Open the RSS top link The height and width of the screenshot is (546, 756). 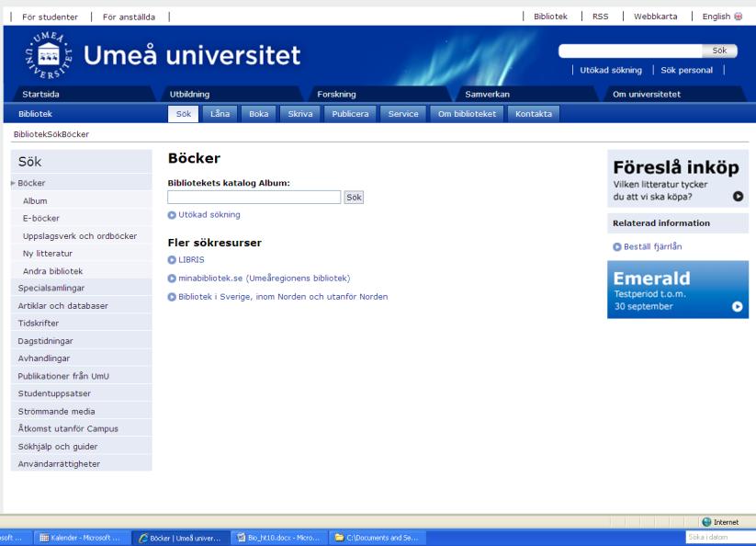click(600, 17)
